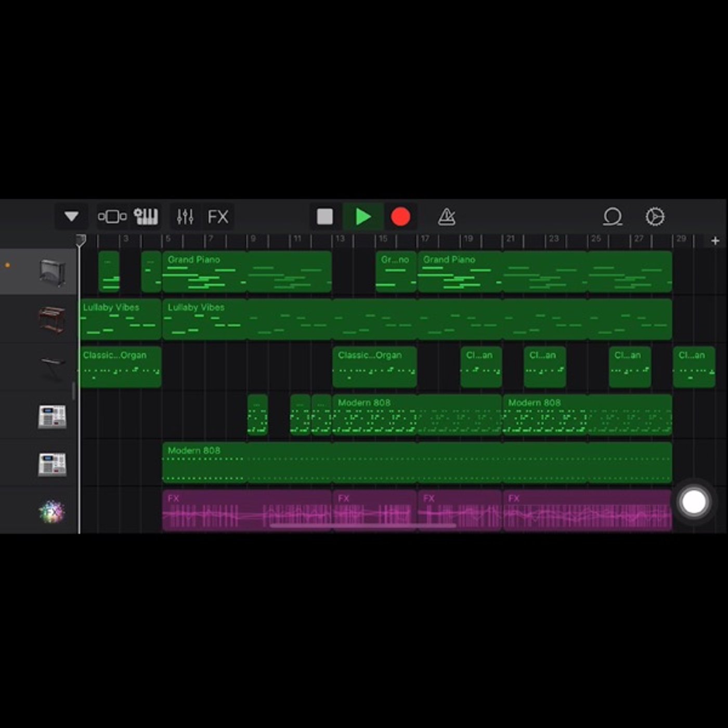This screenshot has width=728, height=728.
Task: Open the navigation dropdown triangle
Action: pos(71,216)
